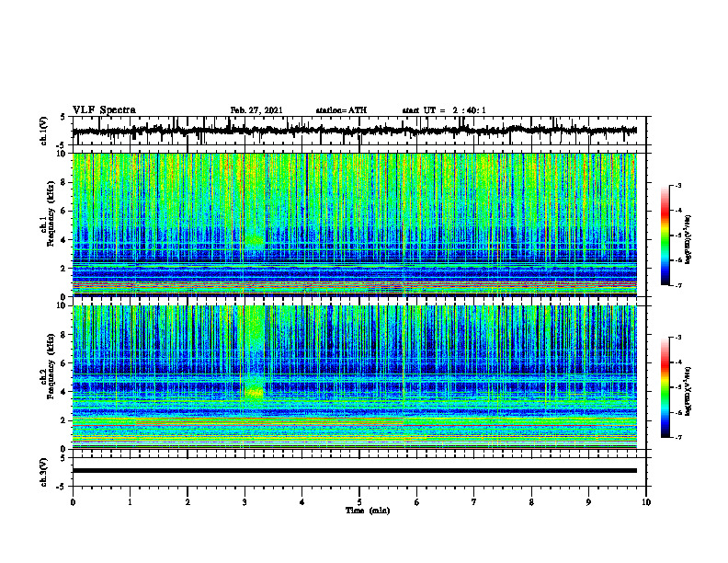Click the ch.1 color bar units label

688,240
